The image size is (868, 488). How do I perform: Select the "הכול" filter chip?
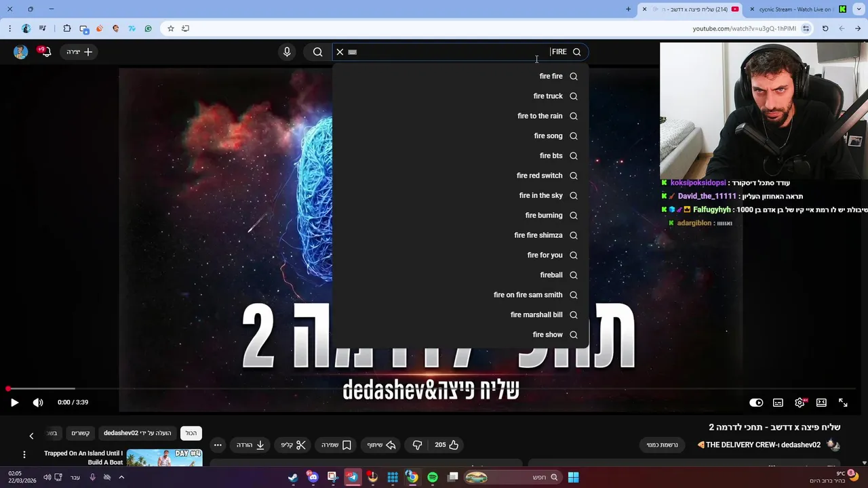pyautogui.click(x=191, y=433)
